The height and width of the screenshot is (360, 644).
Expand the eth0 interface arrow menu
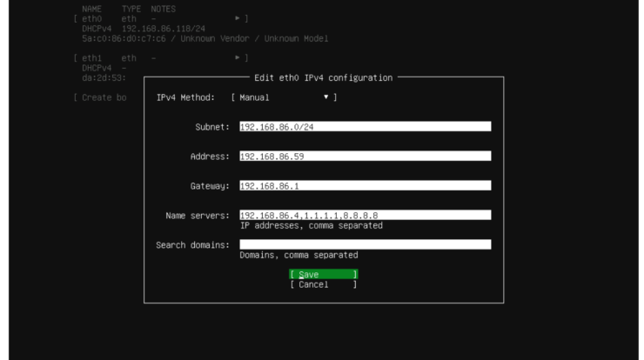pos(238,17)
